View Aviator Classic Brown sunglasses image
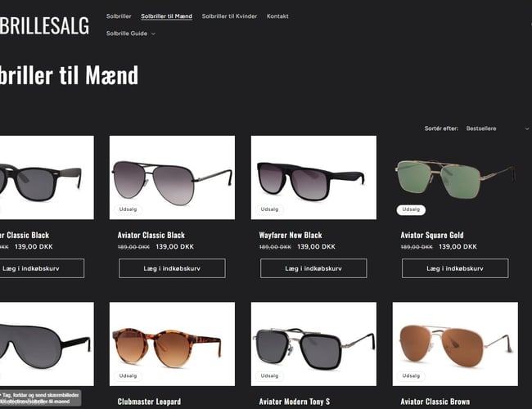Viewport: 532px width, 409px height. click(455, 344)
